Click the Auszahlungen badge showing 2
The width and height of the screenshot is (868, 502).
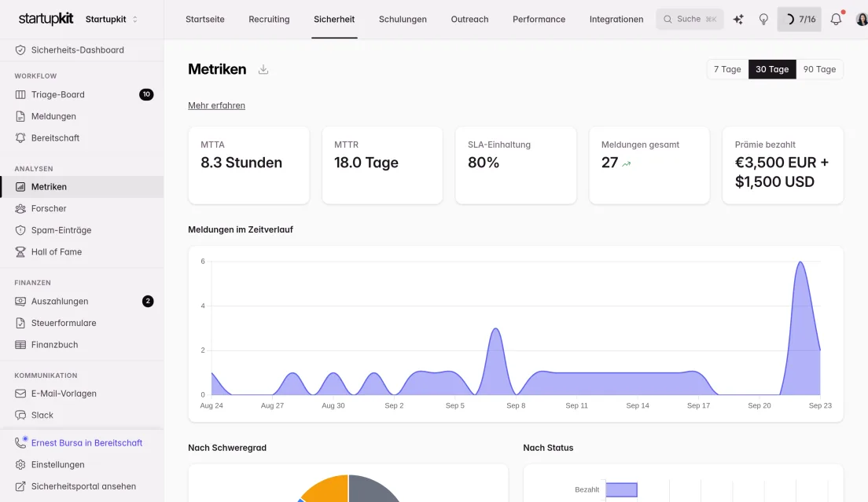point(148,302)
